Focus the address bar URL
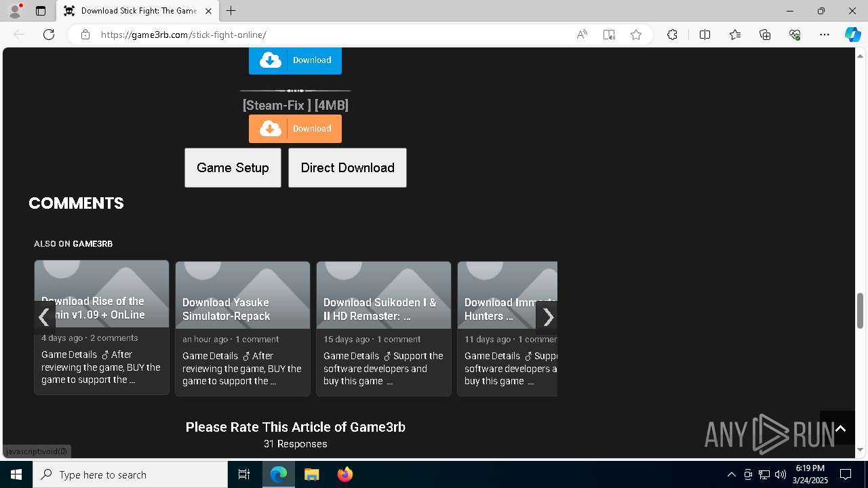 [x=183, y=35]
